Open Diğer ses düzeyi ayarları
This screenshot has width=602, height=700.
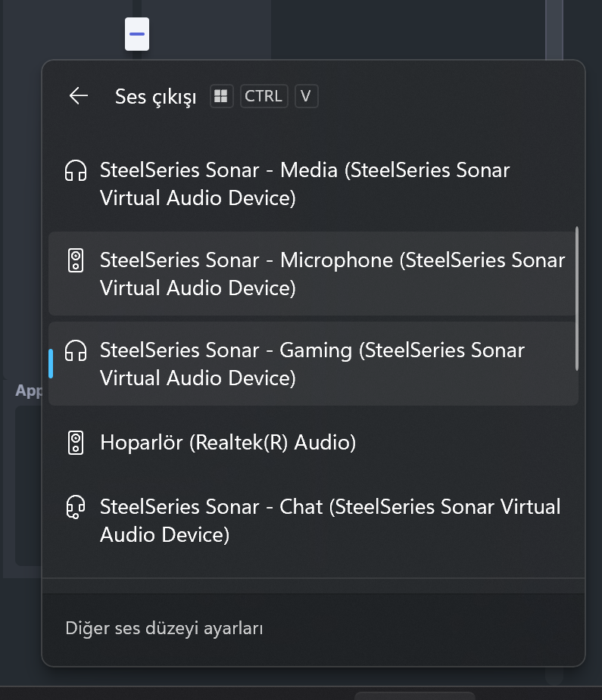click(164, 628)
